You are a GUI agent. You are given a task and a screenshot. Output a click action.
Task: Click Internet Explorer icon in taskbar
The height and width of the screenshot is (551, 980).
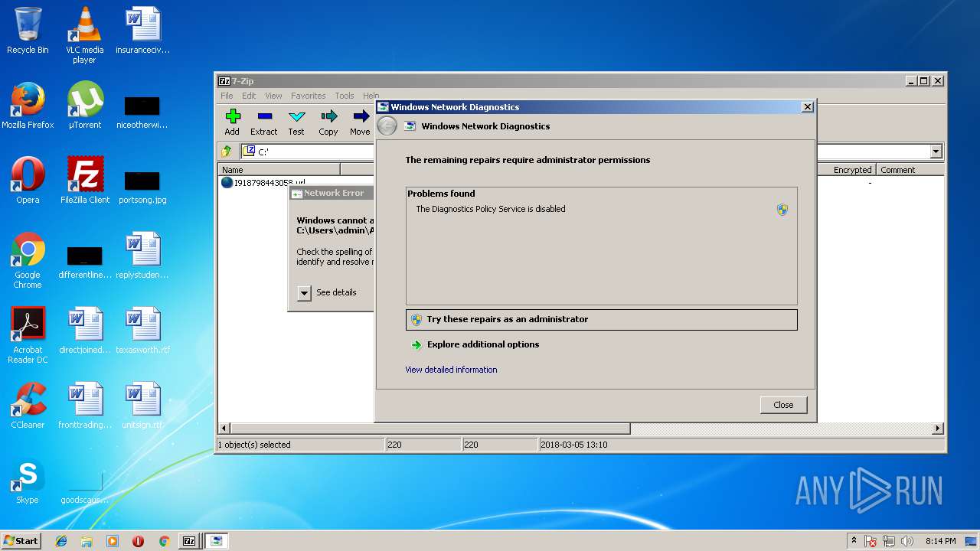[61, 541]
